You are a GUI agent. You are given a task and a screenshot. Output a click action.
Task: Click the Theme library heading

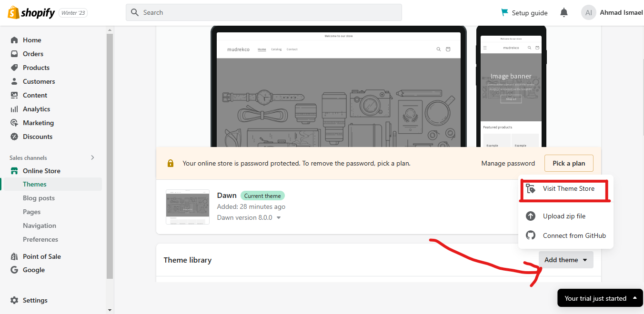[x=188, y=260]
